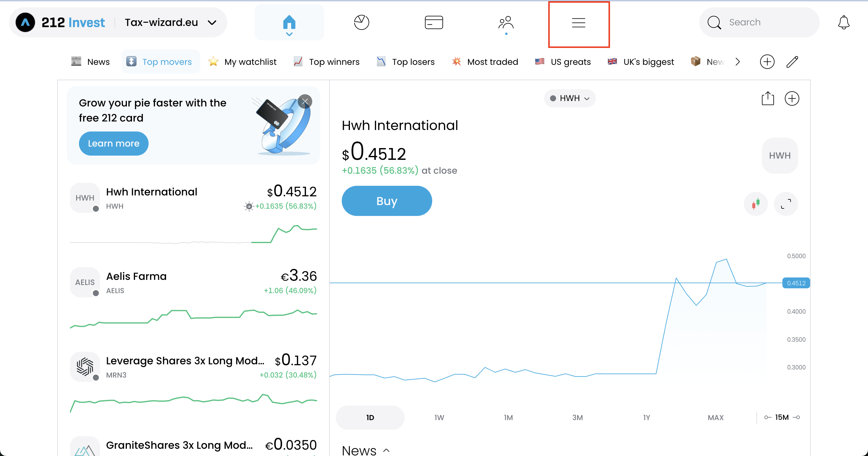Select the Top movers tab
The width and height of the screenshot is (868, 456).
point(160,62)
